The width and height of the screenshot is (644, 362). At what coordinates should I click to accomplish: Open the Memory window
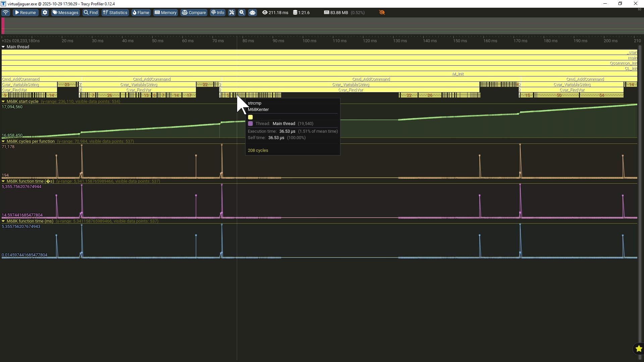165,12
